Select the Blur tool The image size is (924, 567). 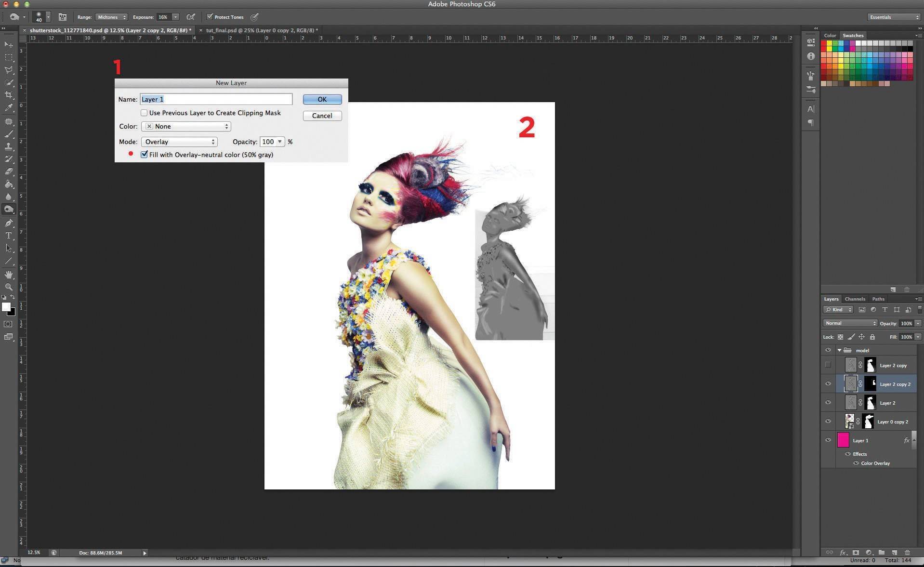(x=9, y=197)
